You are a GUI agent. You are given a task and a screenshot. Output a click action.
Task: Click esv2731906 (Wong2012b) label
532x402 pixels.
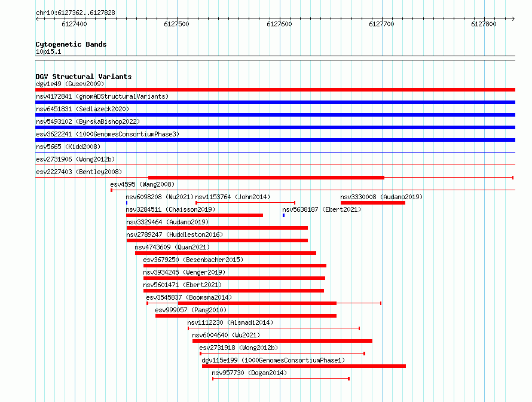click(75, 159)
